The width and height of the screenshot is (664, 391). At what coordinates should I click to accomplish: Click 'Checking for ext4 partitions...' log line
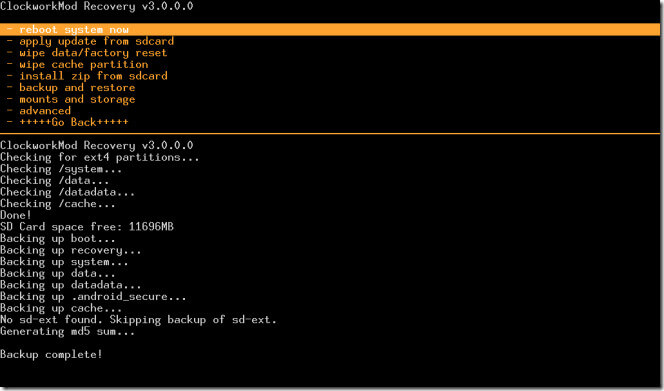click(x=100, y=157)
